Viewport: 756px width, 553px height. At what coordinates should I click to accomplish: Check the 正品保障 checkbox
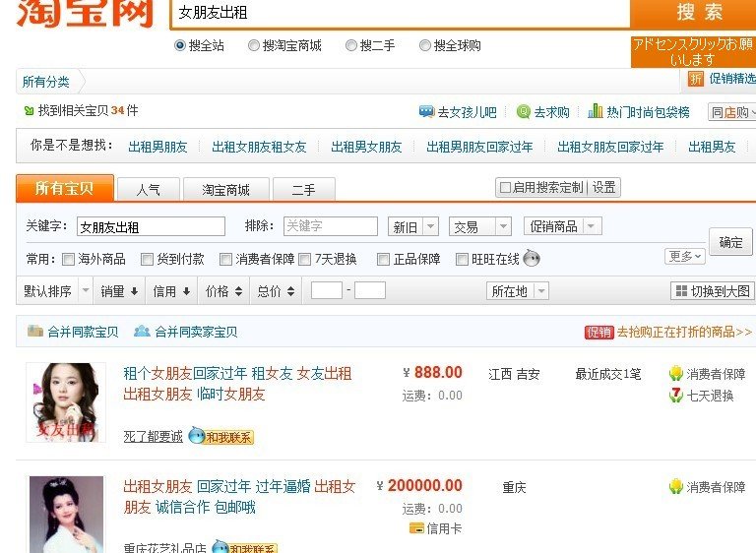pos(383,260)
